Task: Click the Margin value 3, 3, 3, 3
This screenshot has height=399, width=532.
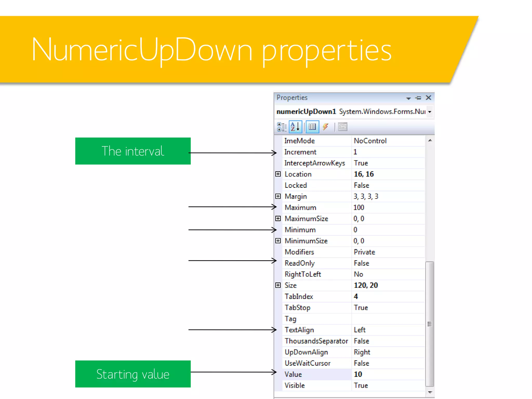Action: point(366,196)
